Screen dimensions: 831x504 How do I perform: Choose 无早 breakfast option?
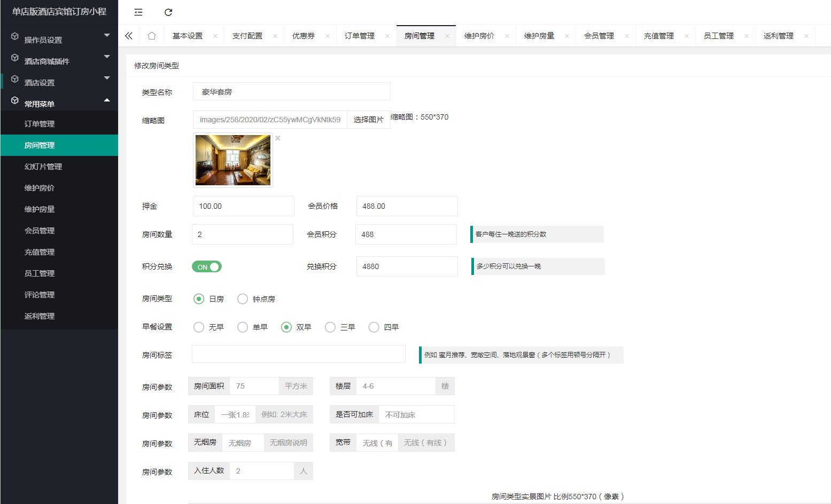pyautogui.click(x=199, y=327)
